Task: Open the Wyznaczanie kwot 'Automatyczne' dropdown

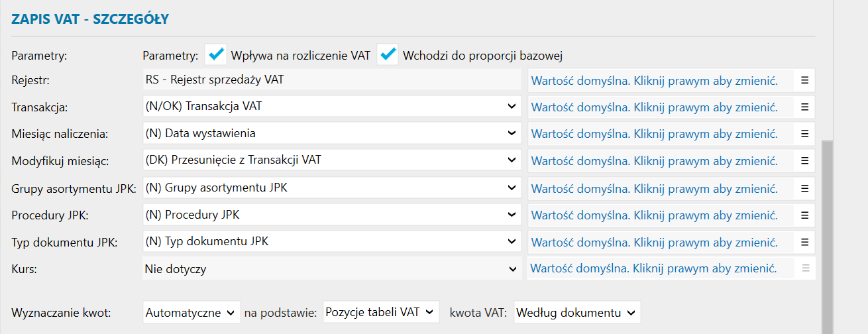Action: pos(191,312)
